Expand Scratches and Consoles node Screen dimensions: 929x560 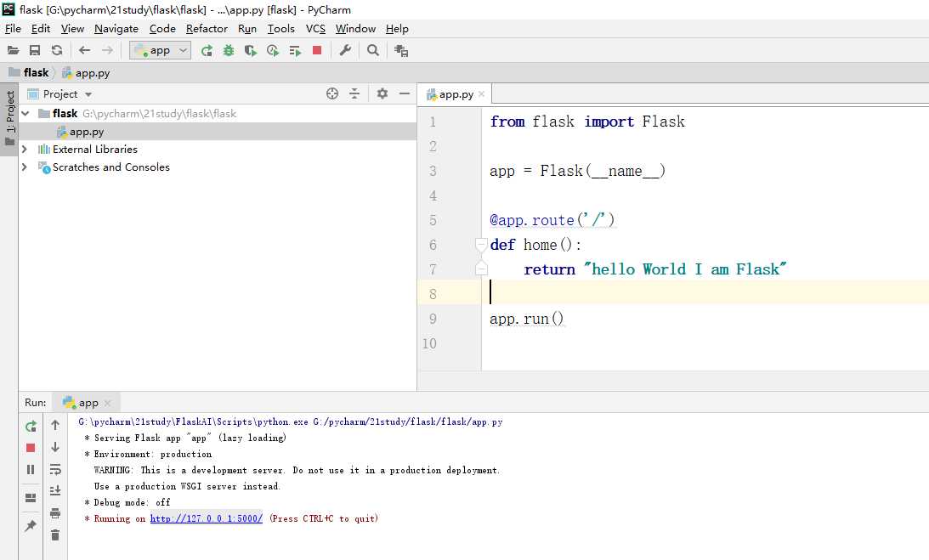[x=25, y=167]
